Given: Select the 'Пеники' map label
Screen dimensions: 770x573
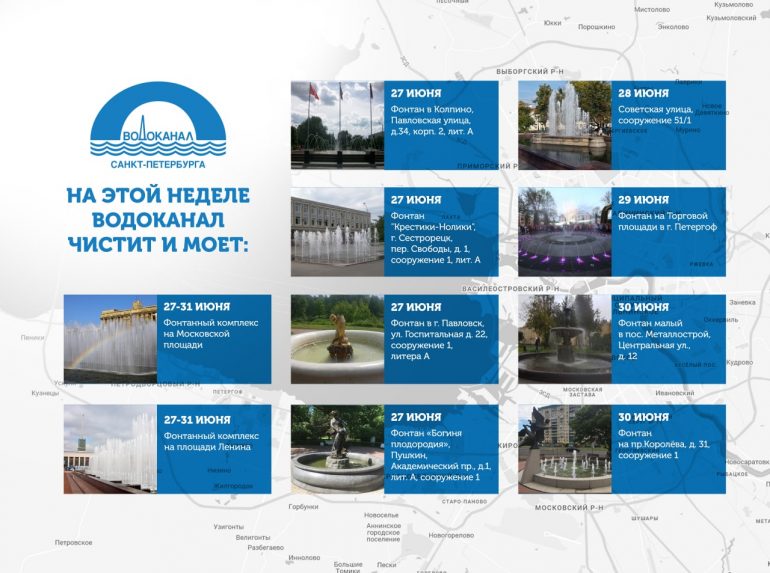Looking at the screenshot, I should click(x=32, y=338).
